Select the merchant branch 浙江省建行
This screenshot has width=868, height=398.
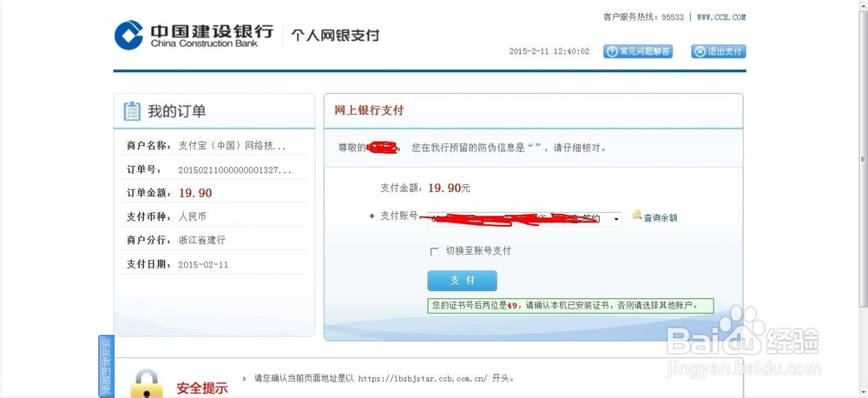[x=201, y=240]
